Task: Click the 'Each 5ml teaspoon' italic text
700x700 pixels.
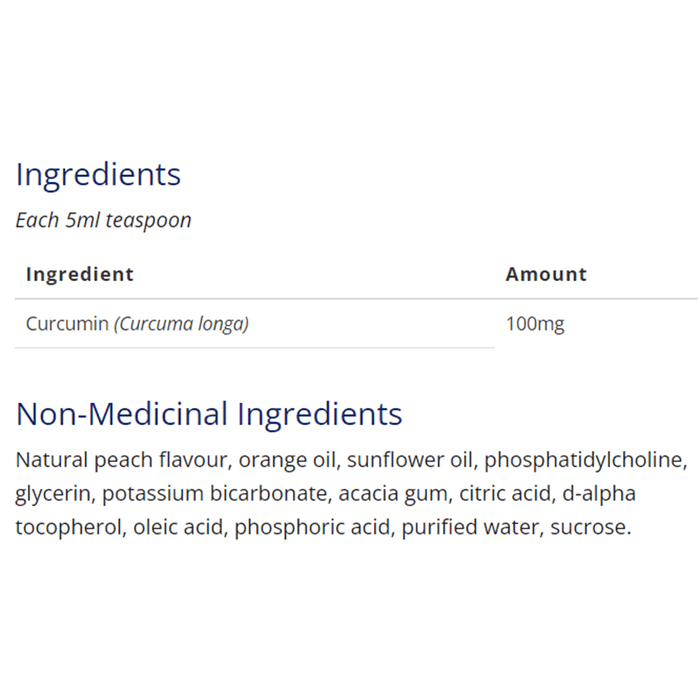Action: pos(103,220)
